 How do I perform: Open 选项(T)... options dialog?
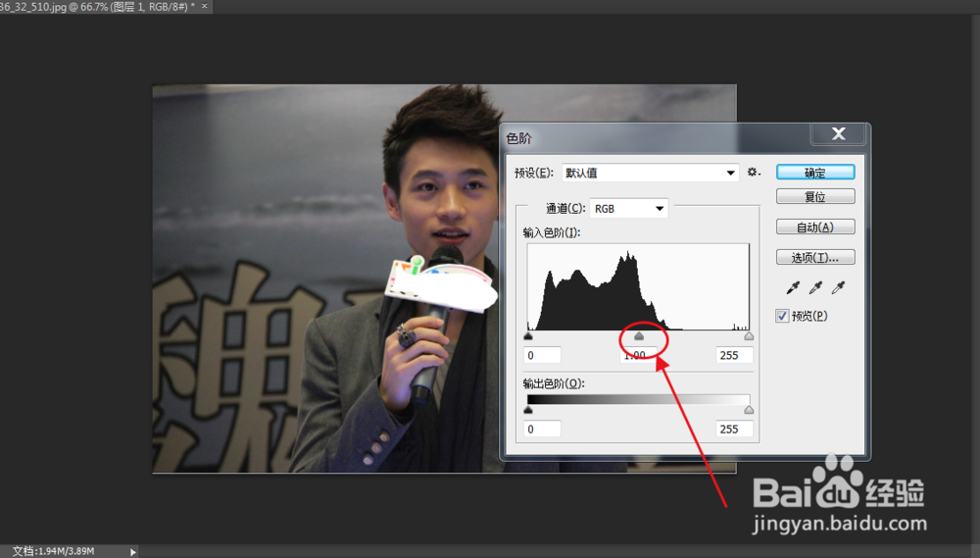[815, 257]
